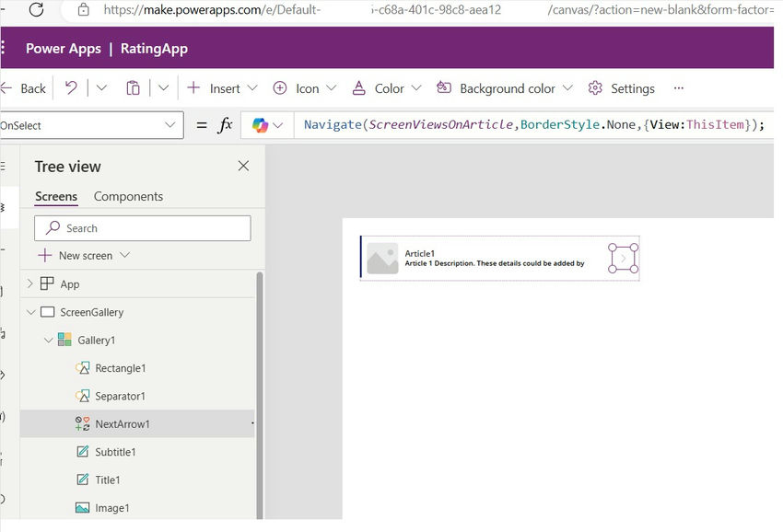Click the more options ellipsis in the toolbar
This screenshot has height=532, width=783.
(x=679, y=87)
